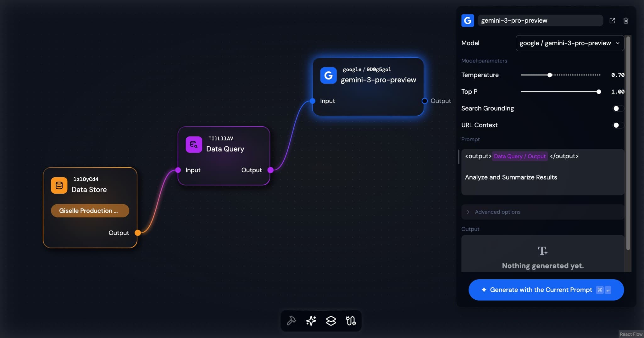
Task: Select the Data Query node title
Action: point(225,149)
